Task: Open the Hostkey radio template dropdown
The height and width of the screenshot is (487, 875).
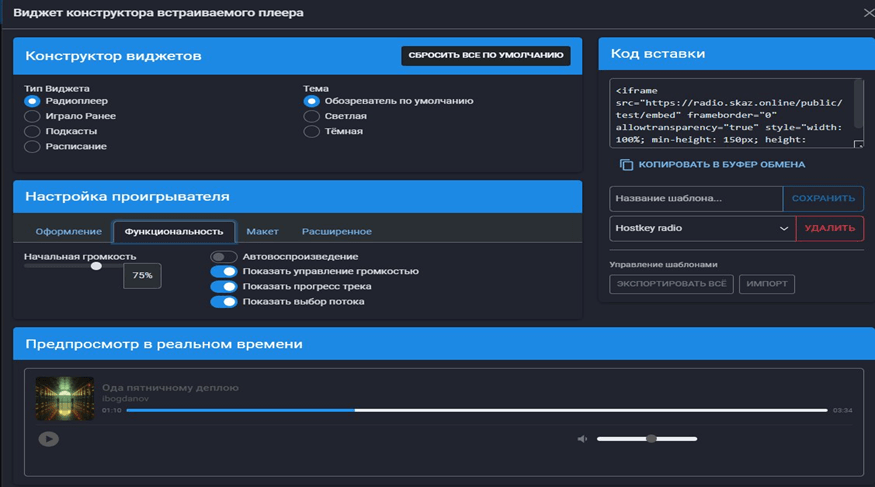Action: coord(702,228)
